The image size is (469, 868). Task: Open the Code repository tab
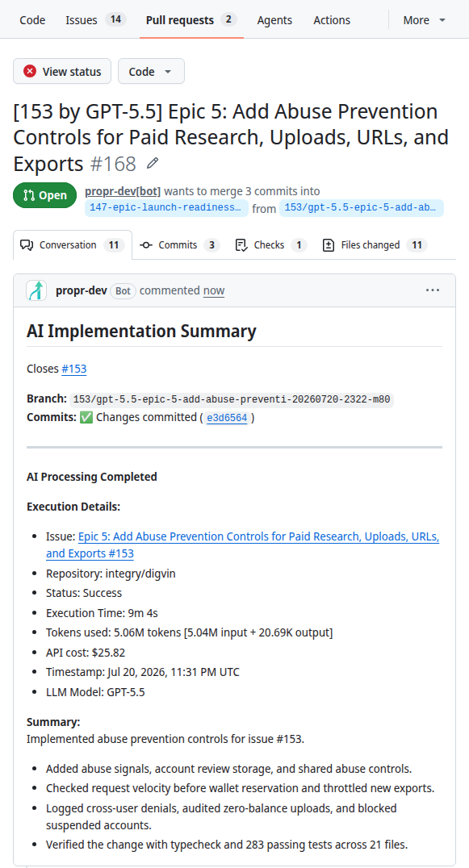coord(32,20)
